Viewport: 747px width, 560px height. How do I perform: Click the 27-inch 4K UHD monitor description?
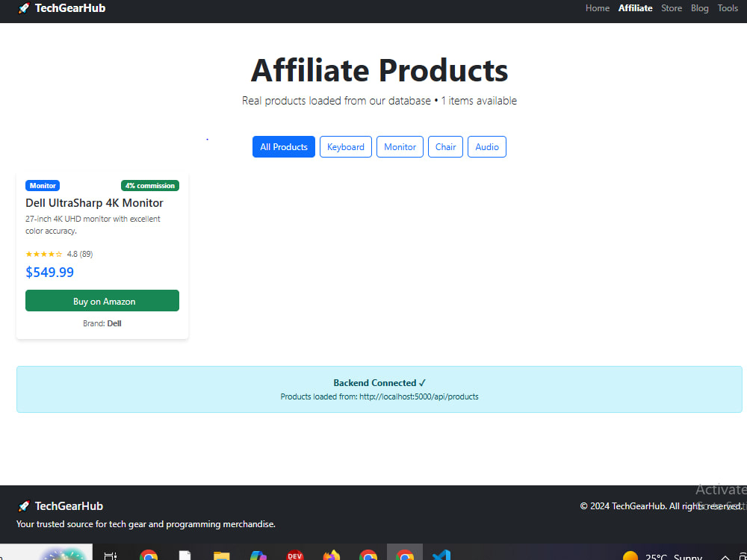pyautogui.click(x=93, y=225)
